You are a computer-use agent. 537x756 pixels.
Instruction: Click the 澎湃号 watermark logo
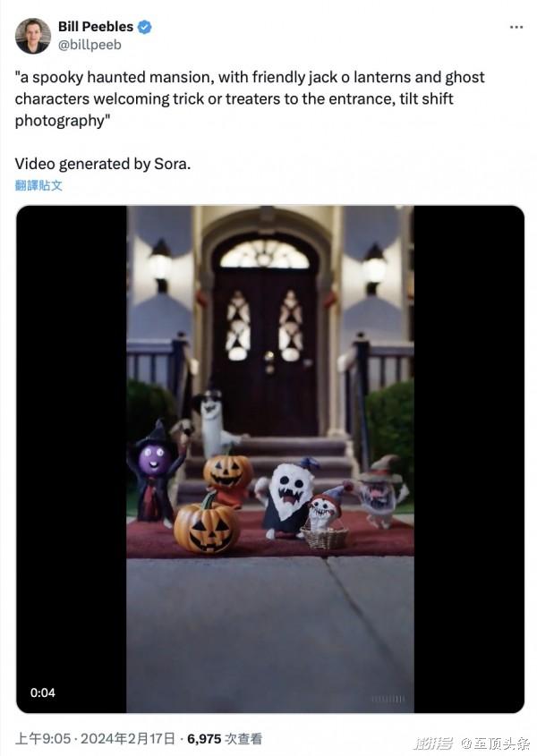(434, 743)
